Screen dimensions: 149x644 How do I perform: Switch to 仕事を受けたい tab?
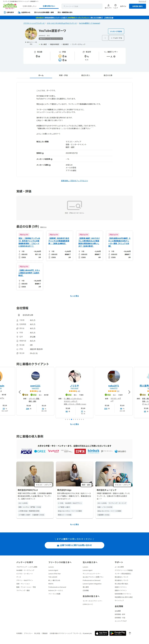49,6
